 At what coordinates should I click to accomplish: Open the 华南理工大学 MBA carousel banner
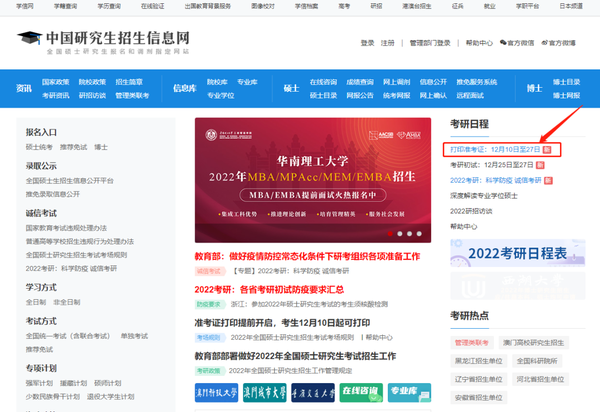(x=313, y=180)
